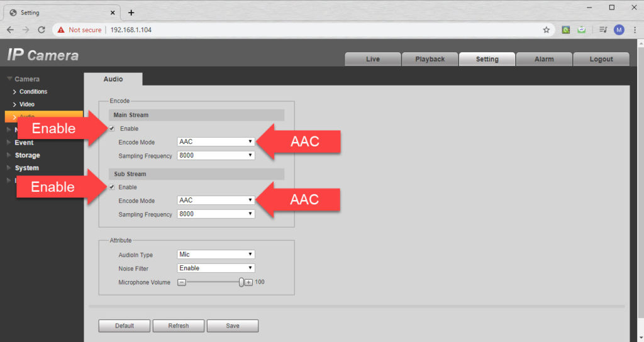Viewport: 644px width, 342px height.
Task: Switch to the Playback tab
Action: point(430,59)
